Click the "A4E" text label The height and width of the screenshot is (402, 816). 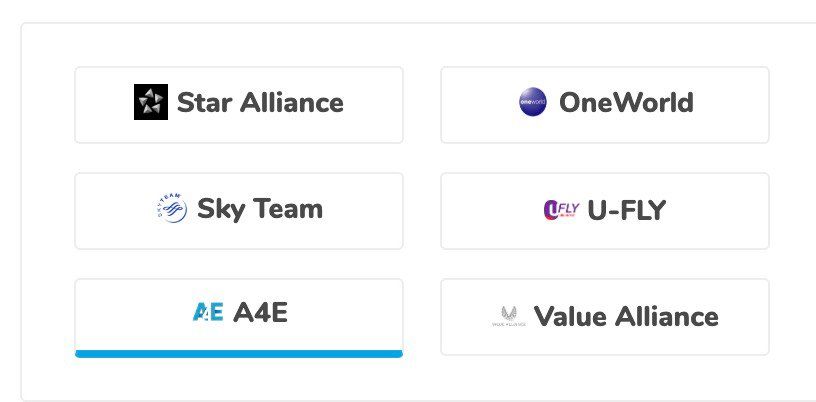pyautogui.click(x=260, y=313)
